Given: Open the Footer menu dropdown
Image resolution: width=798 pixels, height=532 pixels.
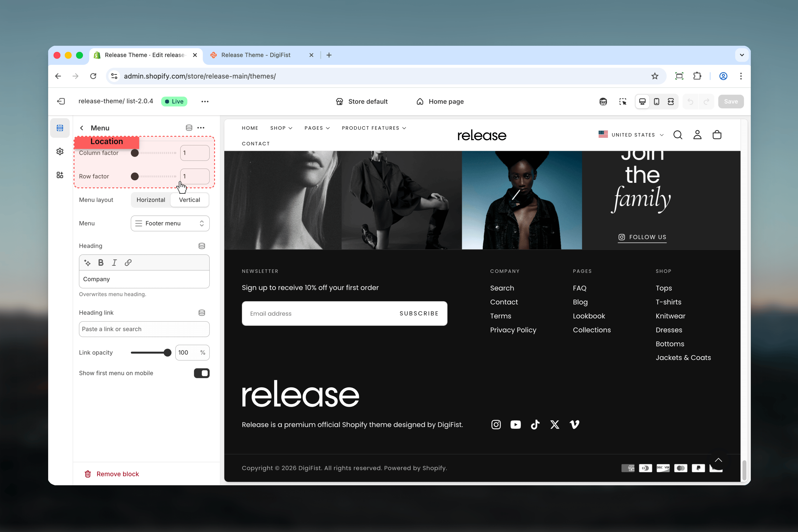Looking at the screenshot, I should pyautogui.click(x=170, y=223).
